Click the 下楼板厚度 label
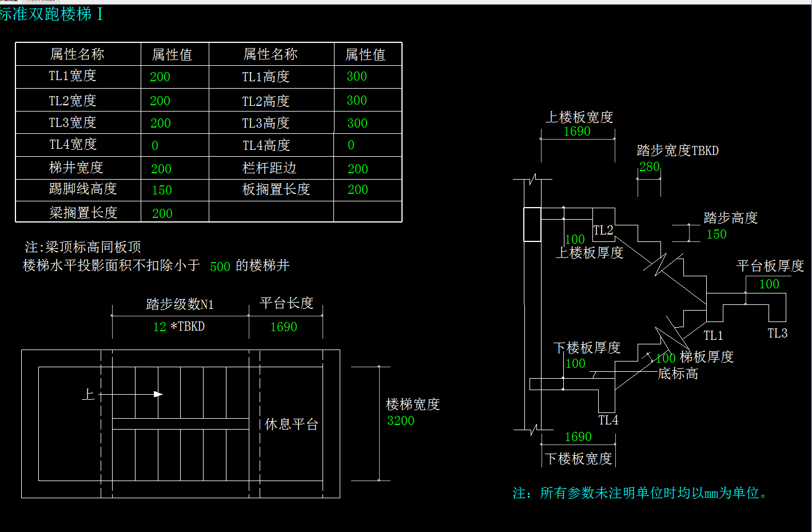 (587, 348)
